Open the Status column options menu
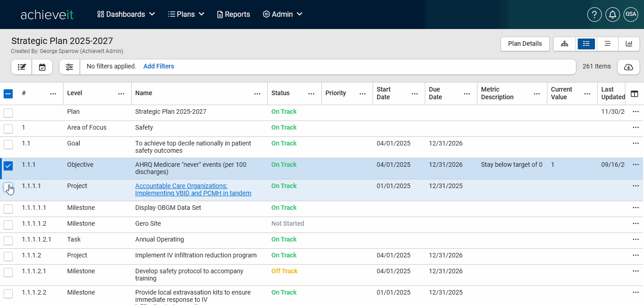 311,94
